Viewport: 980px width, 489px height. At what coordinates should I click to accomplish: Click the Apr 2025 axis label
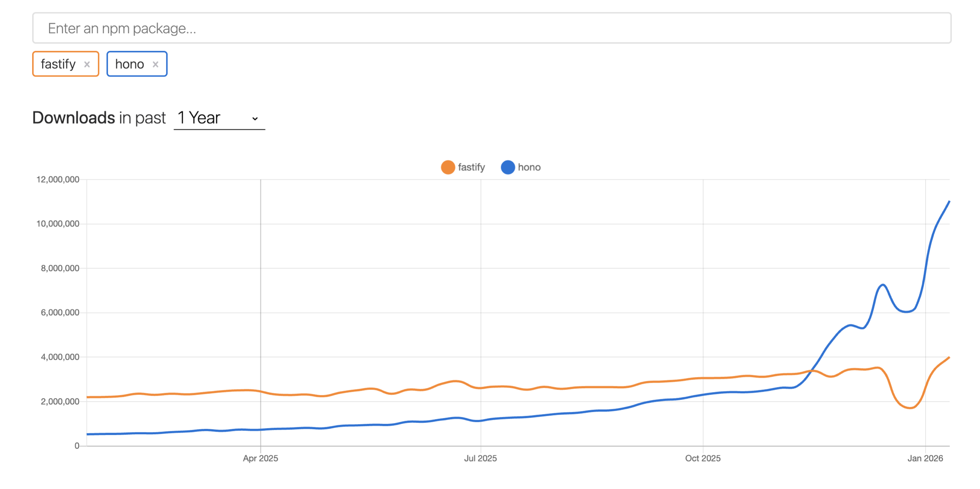click(x=261, y=458)
